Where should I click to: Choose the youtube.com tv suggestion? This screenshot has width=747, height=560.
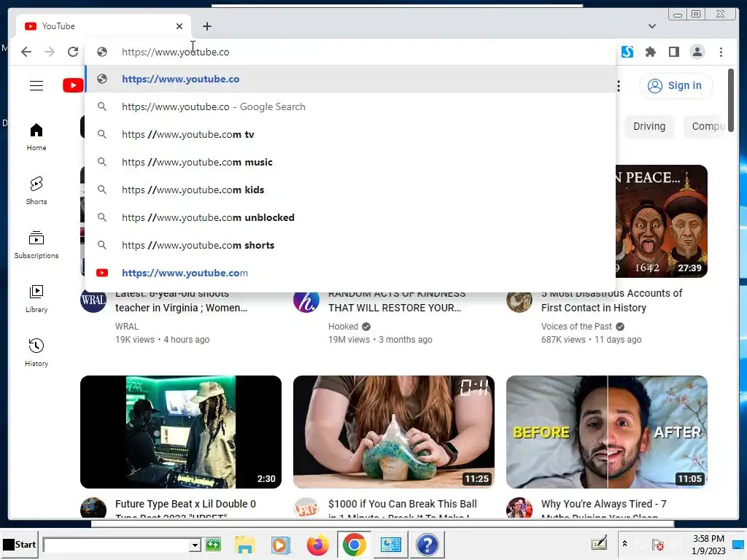point(350,134)
